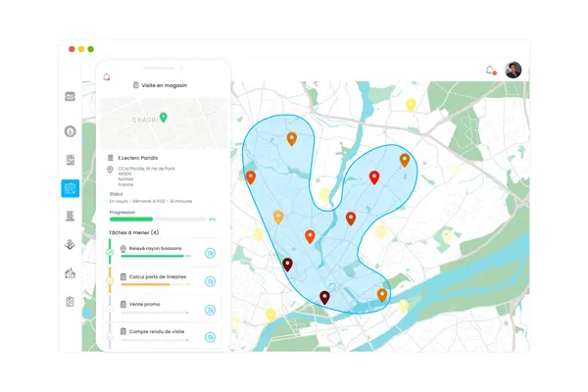Select the highlighted blue visits icon in the sidebar
This screenshot has height=392, width=588.
pos(71,188)
